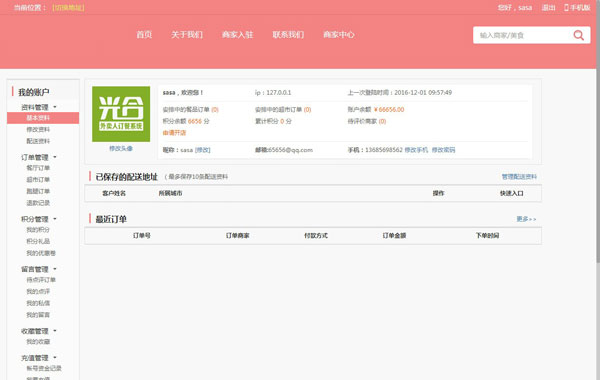Open the 关于我们 nav item
Viewport: 600px width, 380px height.
point(187,35)
